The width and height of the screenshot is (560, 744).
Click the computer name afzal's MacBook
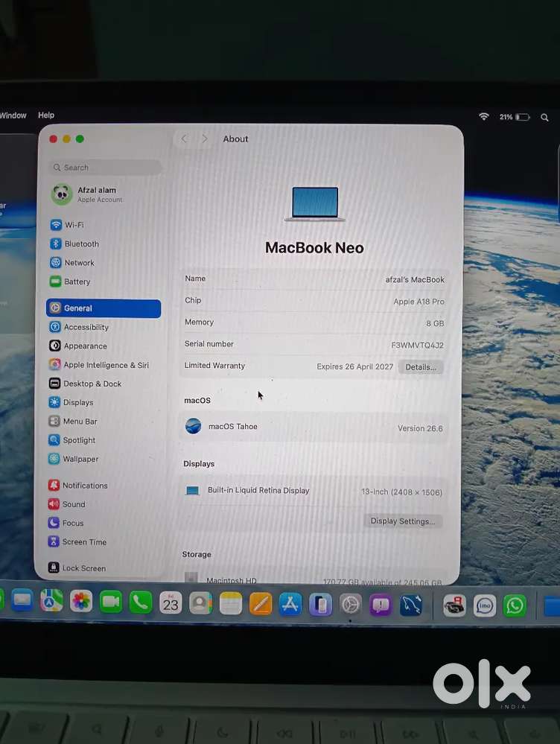coord(415,279)
